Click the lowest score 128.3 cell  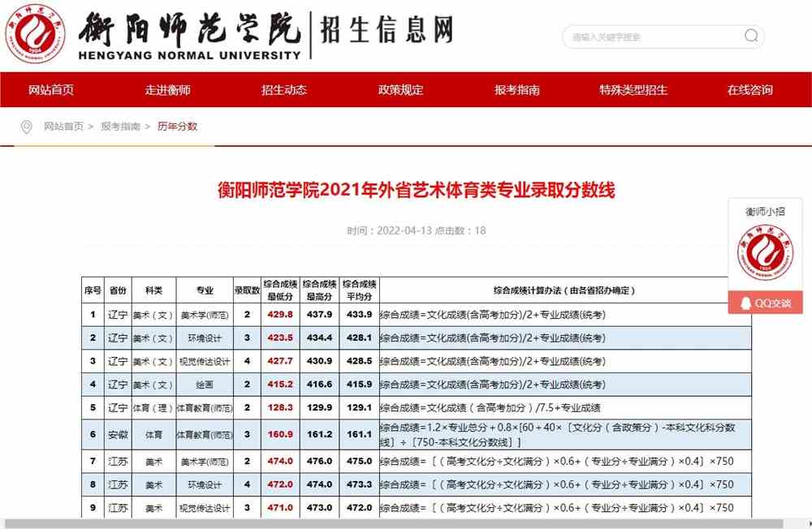[x=280, y=407]
